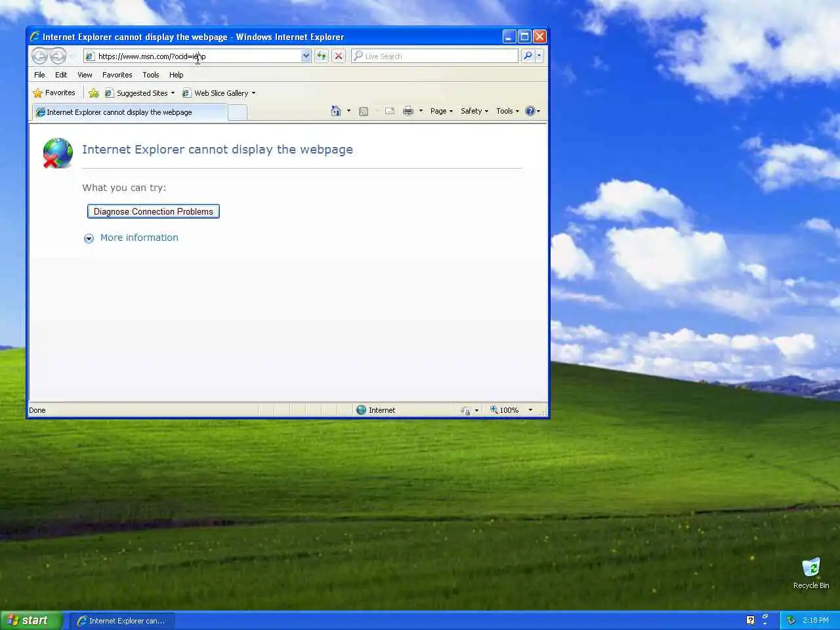Maximize the Internet Explorer window
This screenshot has width=840, height=630.
click(x=524, y=37)
